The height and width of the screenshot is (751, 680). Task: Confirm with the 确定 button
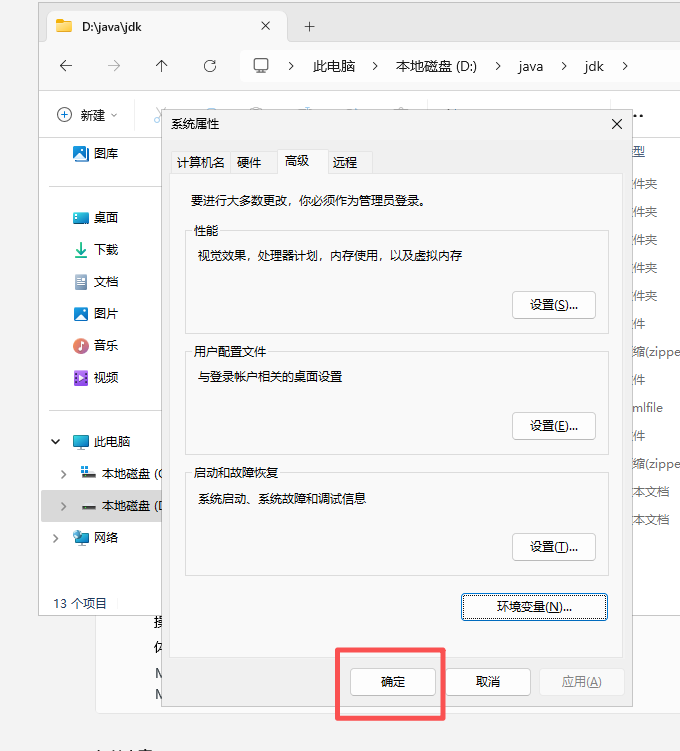(x=393, y=682)
